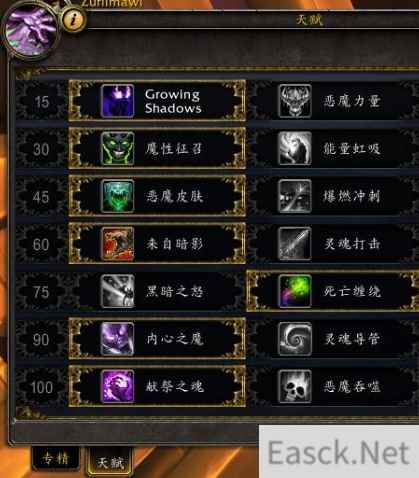Select the Growing Shadows talent icon
The image size is (419, 478).
pos(118,101)
